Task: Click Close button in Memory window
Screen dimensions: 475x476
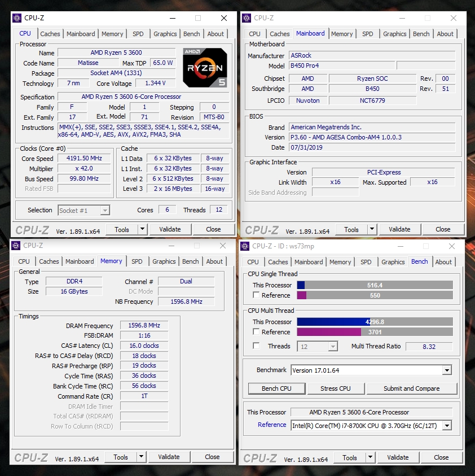Action: (x=212, y=457)
